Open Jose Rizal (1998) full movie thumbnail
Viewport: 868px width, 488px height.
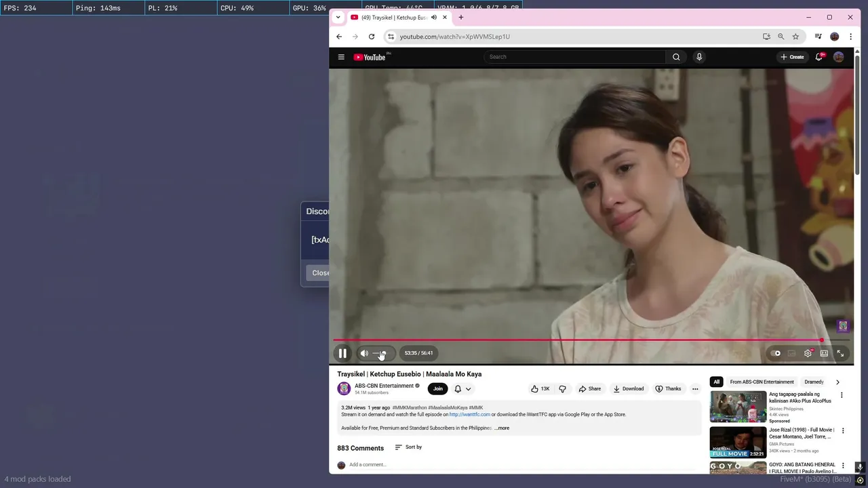click(x=738, y=443)
